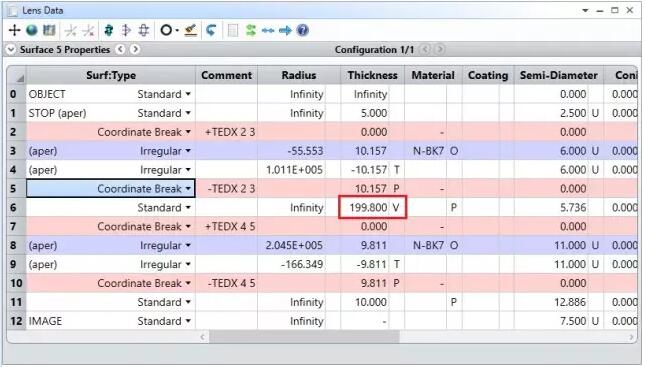Click the green tilt/decenter elements icon

click(109, 30)
